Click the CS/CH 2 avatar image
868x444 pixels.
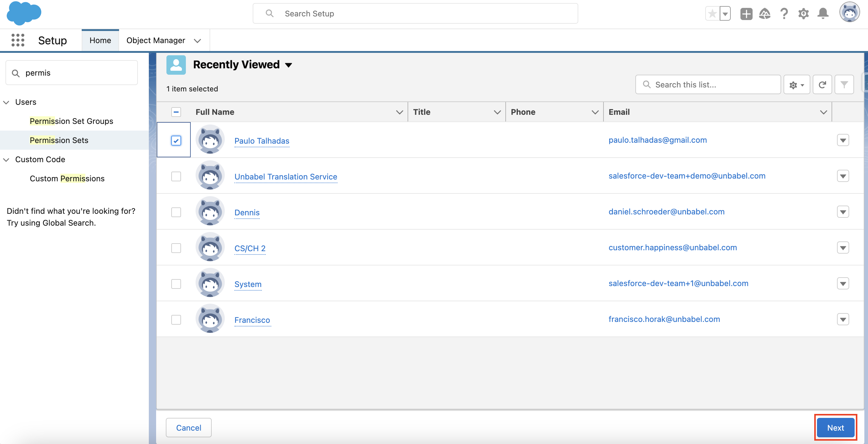point(210,247)
